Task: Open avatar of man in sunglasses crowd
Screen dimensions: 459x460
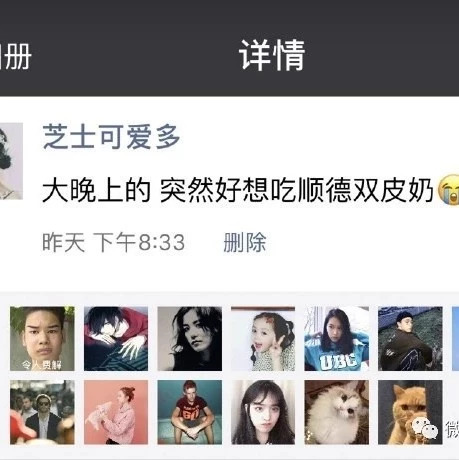Action: [x=42, y=412]
